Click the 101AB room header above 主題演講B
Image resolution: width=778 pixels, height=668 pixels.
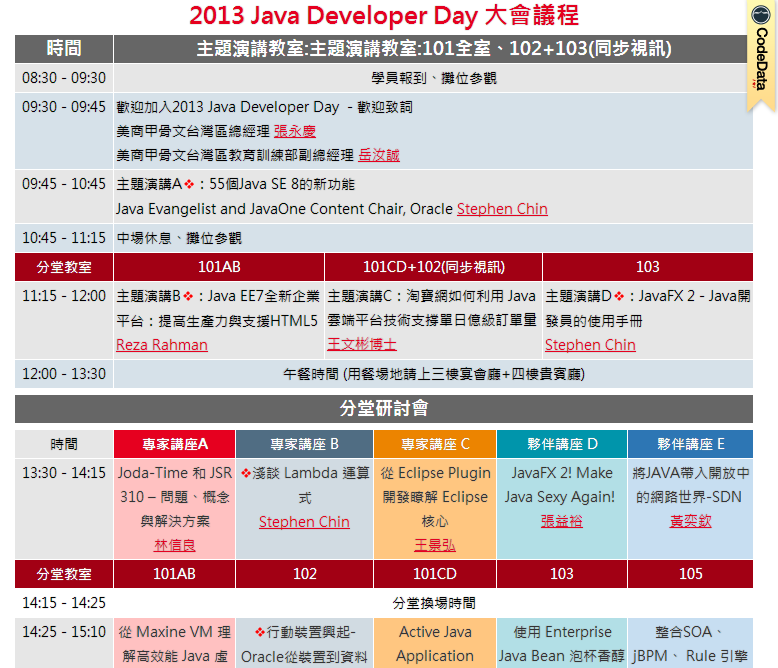[219, 267]
